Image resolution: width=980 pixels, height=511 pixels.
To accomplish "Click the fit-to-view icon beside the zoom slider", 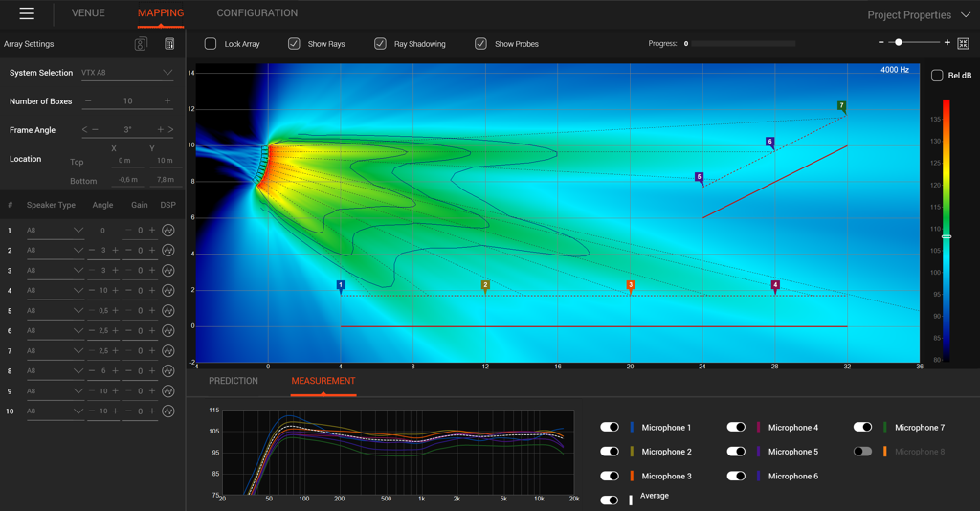I will pos(963,43).
